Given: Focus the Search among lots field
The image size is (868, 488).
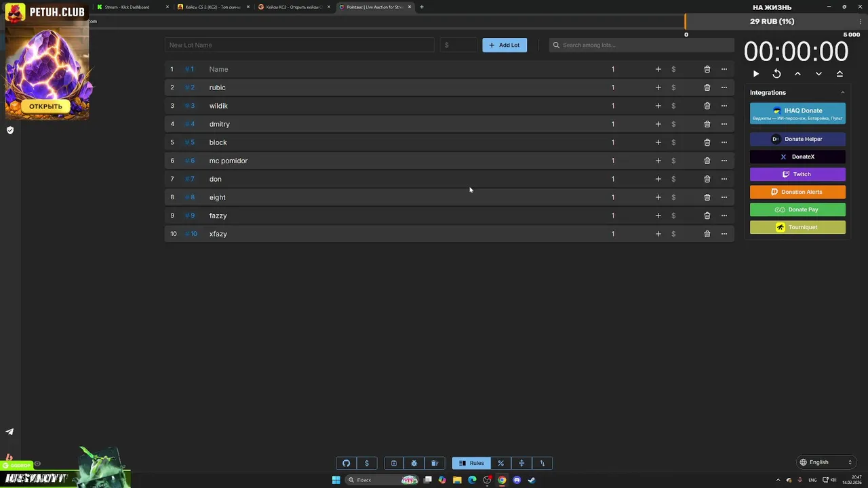Looking at the screenshot, I should click(642, 45).
